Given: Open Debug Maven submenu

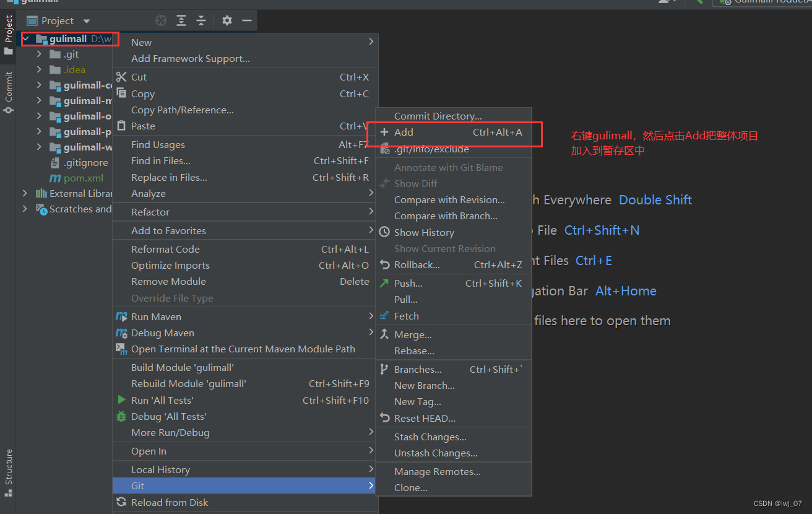Looking at the screenshot, I should point(245,333).
